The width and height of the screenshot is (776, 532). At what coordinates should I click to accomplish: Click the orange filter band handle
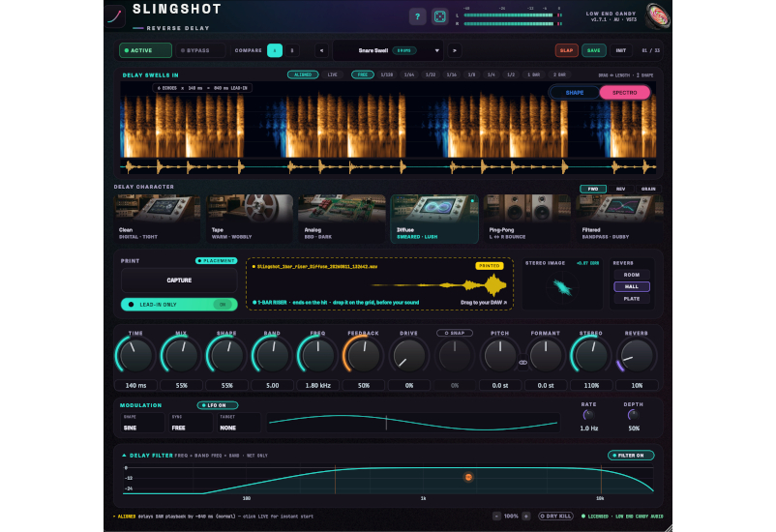(x=468, y=477)
